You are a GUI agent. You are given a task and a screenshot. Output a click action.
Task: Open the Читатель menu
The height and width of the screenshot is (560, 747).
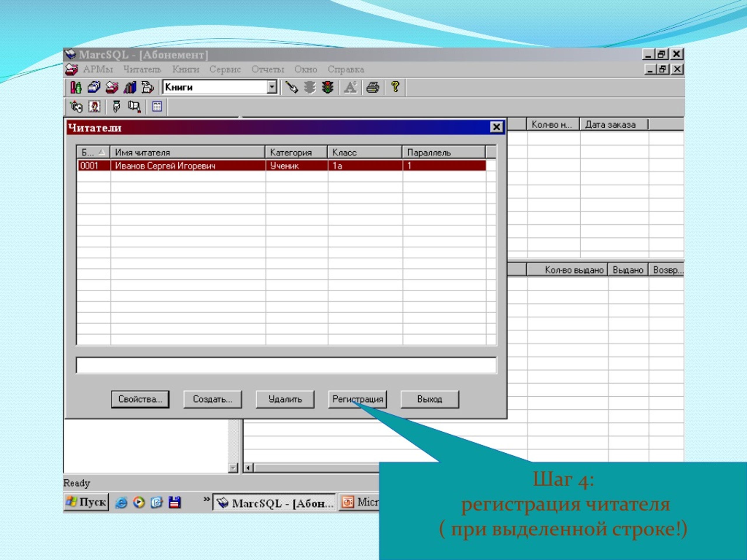(142, 69)
